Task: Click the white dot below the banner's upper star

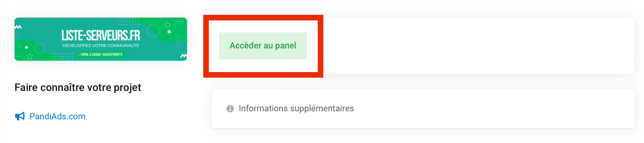Action: point(169,32)
